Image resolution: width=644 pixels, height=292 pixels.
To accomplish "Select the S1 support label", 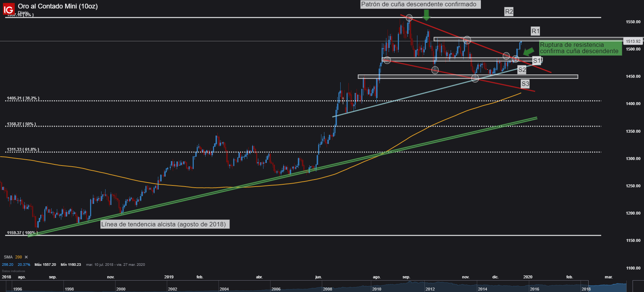I will [537, 60].
